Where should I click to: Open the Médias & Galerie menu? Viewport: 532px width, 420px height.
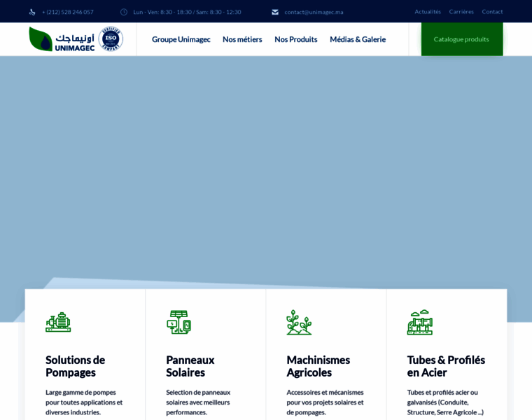(x=357, y=39)
